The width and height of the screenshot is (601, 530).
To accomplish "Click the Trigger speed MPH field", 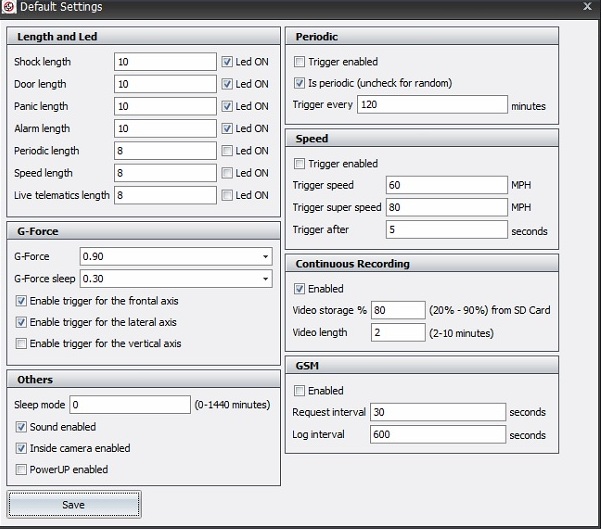I will pyautogui.click(x=447, y=185).
